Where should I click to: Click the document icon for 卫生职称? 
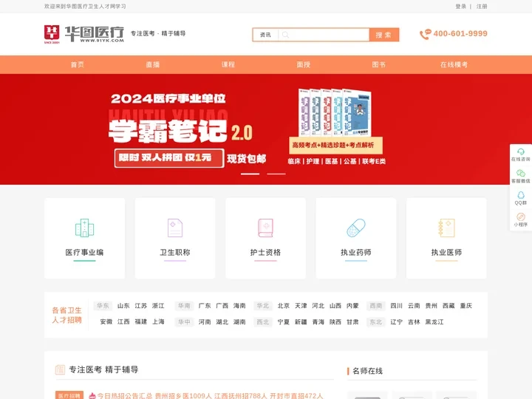tap(175, 228)
